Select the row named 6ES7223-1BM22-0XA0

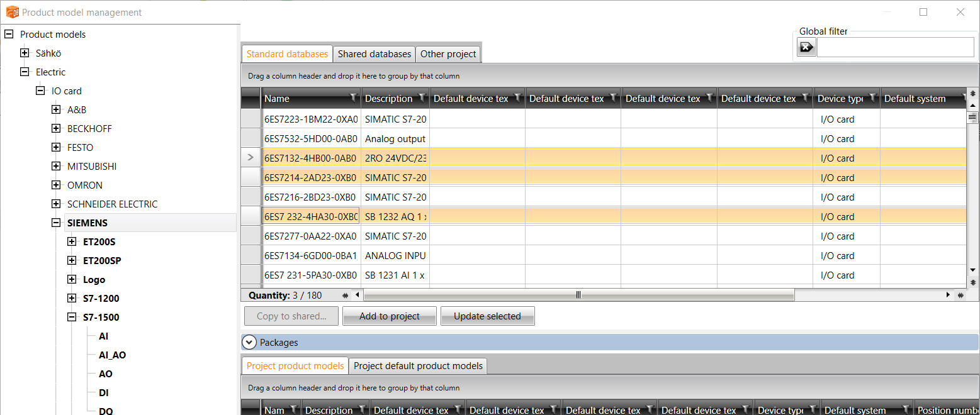point(604,119)
